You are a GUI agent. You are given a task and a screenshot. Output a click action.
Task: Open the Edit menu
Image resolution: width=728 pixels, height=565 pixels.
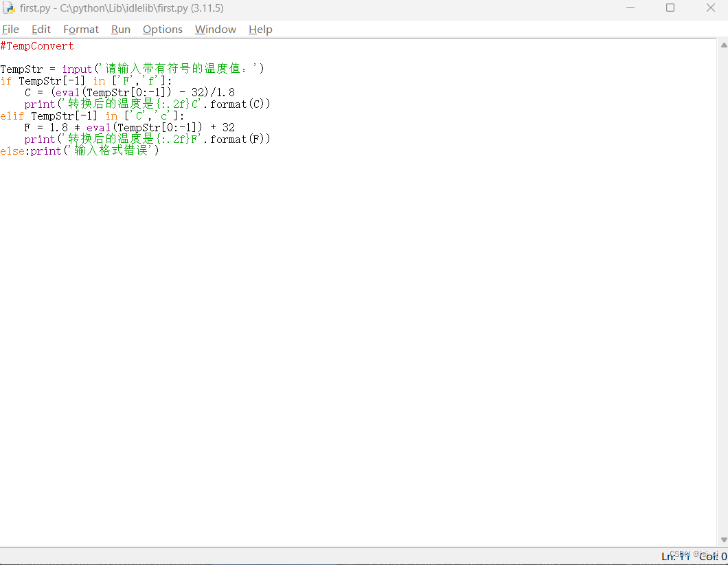pos(41,30)
